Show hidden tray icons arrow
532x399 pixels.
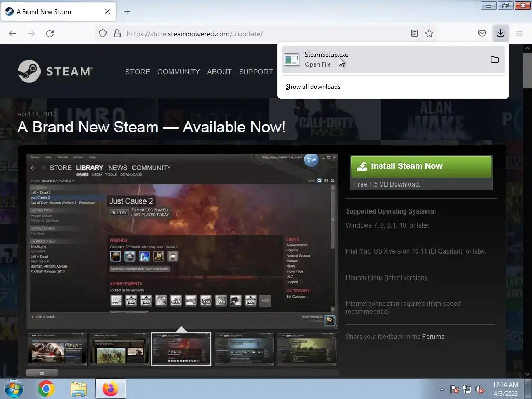click(x=442, y=389)
